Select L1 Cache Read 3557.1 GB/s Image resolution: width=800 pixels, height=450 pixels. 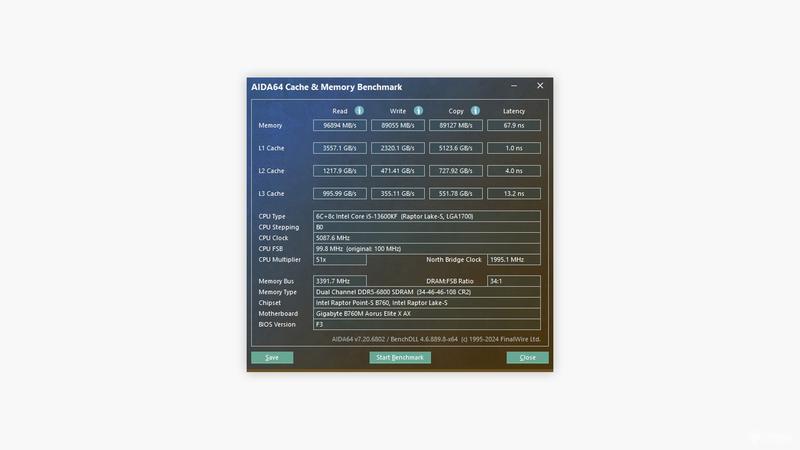click(340, 148)
